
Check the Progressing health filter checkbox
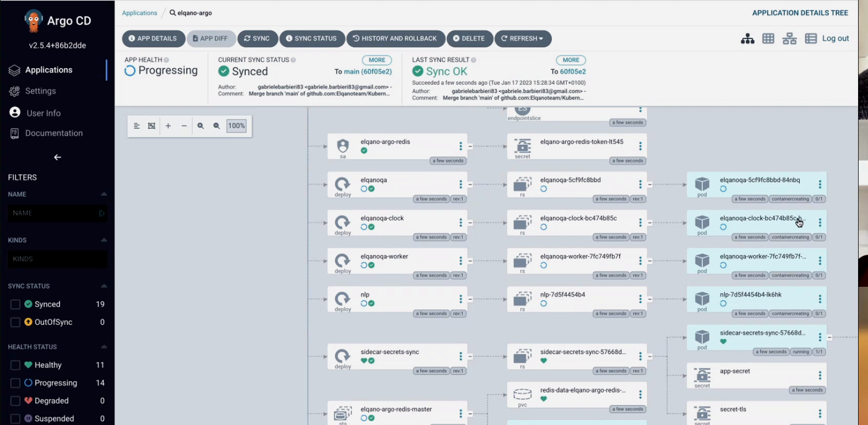coord(15,383)
